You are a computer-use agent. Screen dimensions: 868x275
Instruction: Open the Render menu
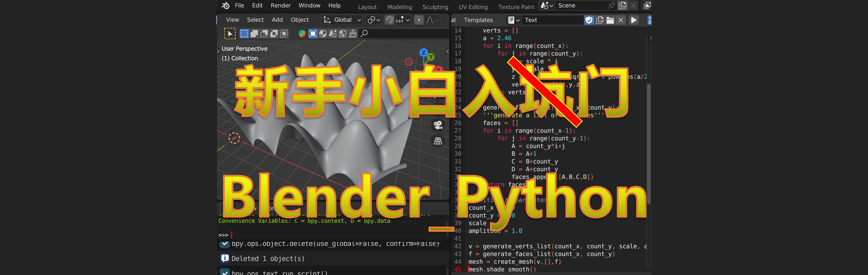tap(280, 5)
